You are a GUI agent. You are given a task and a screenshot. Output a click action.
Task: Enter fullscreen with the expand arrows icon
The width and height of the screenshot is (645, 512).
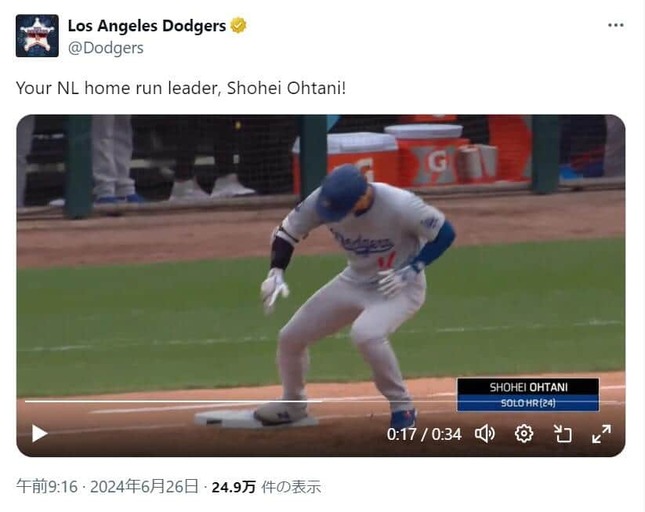click(x=601, y=434)
